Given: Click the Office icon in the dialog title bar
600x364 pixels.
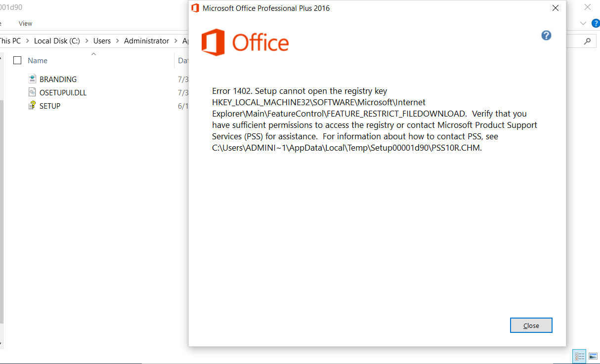Looking at the screenshot, I should point(196,8).
